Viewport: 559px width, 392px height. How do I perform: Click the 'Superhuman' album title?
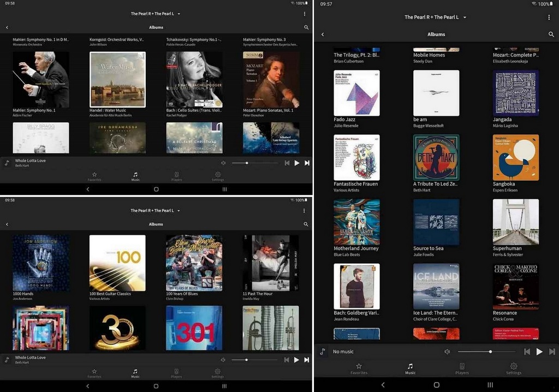507,248
